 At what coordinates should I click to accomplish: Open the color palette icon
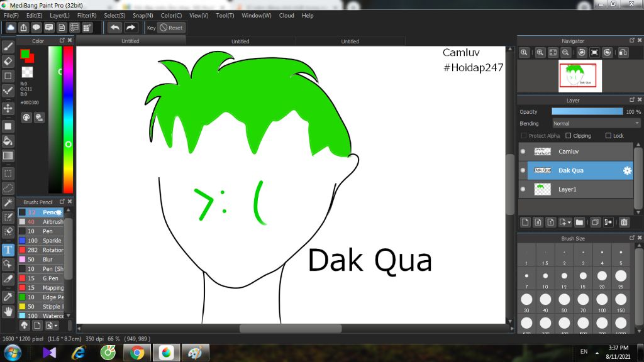[x=26, y=118]
